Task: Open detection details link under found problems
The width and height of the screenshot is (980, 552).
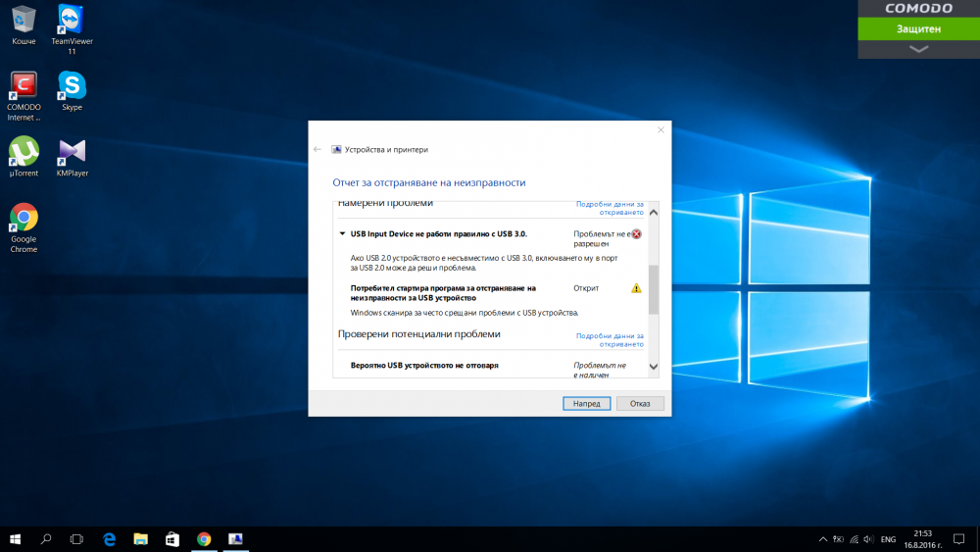Action: tap(610, 208)
